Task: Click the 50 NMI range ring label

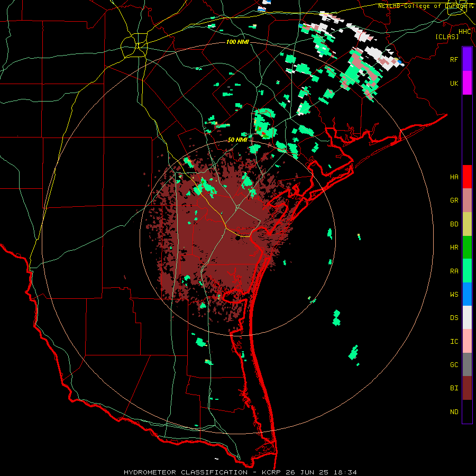Action: (237, 140)
